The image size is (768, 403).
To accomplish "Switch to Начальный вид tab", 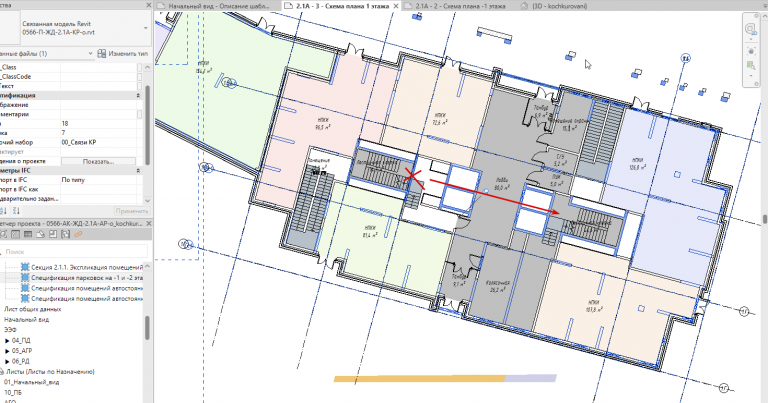I will click(x=218, y=6).
